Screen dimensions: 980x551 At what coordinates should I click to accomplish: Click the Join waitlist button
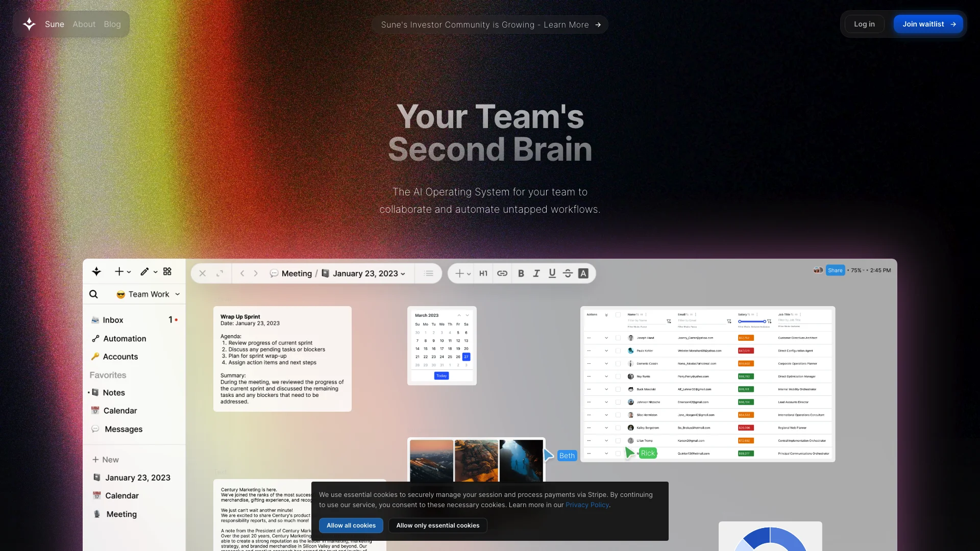pyautogui.click(x=928, y=24)
